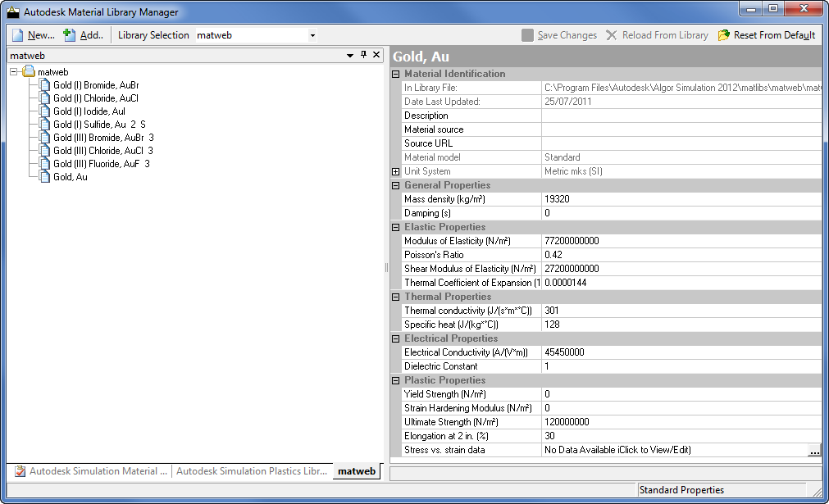Click the Reset From Default folder icon

pyautogui.click(x=724, y=35)
